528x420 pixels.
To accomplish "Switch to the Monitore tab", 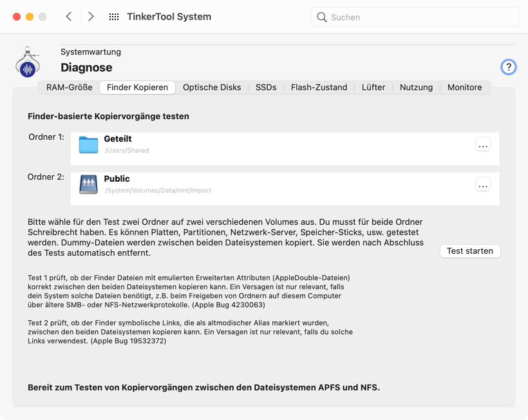I will [464, 87].
